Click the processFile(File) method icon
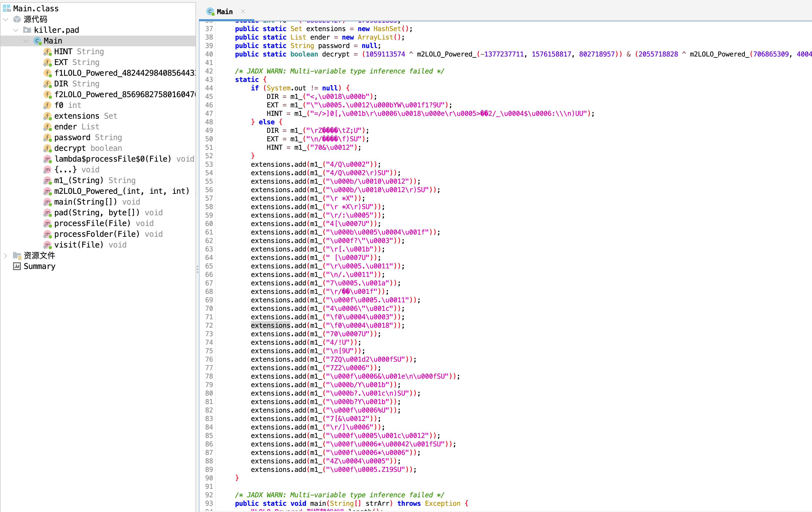812x512 pixels. (x=47, y=224)
